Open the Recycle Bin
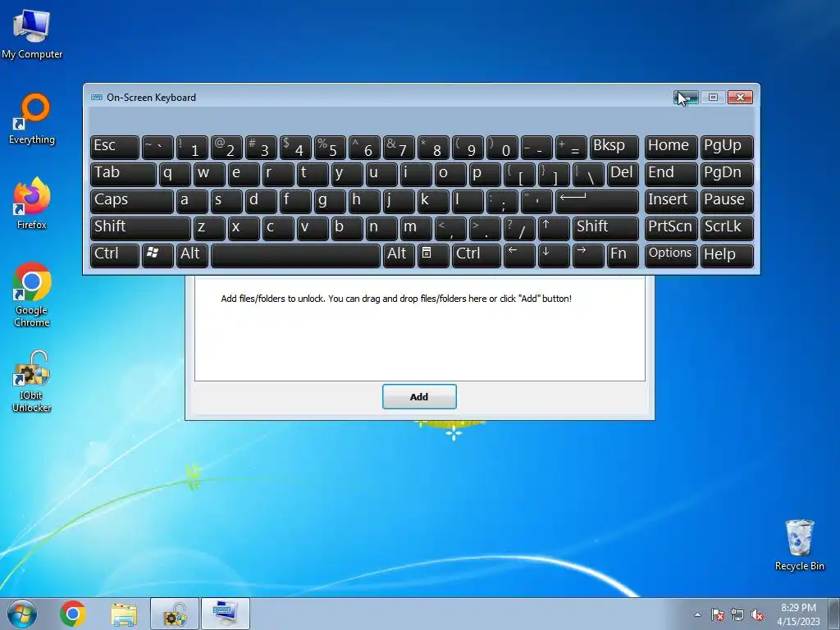This screenshot has width=840, height=630. click(x=799, y=545)
